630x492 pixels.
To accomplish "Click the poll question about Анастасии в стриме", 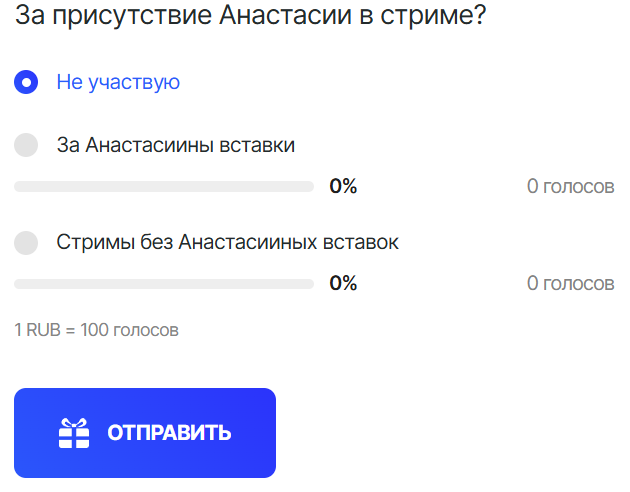I will tap(250, 17).
